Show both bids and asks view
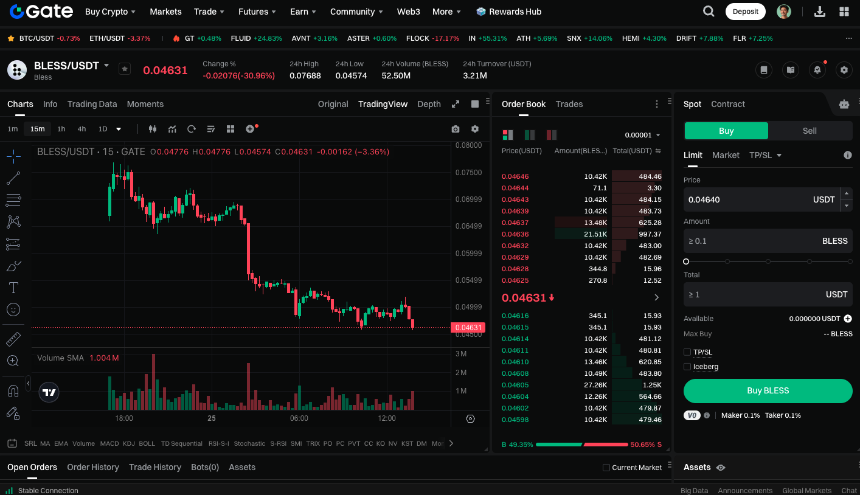Screen dimensions: 860x495 [508, 135]
